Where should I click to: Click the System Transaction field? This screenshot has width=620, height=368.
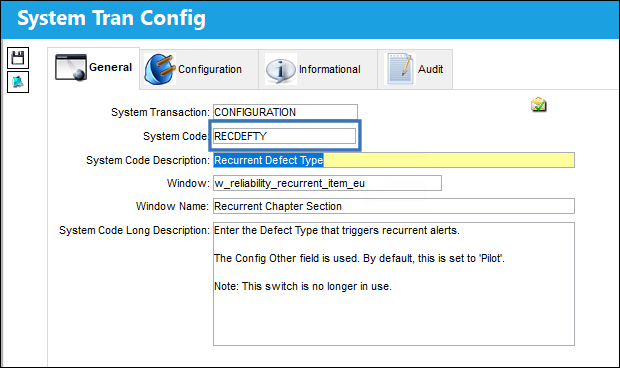click(285, 112)
